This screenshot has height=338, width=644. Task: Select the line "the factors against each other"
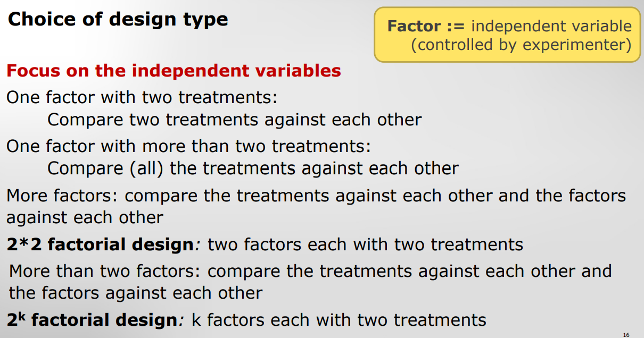(x=136, y=293)
